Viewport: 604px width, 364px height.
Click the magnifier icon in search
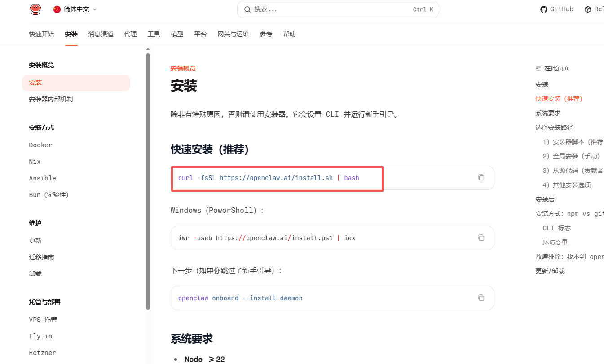click(247, 9)
